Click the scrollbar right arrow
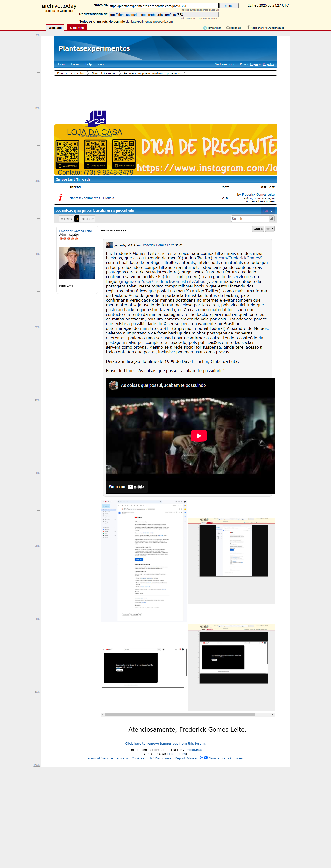The height and width of the screenshot is (868, 331). pyautogui.click(x=272, y=714)
